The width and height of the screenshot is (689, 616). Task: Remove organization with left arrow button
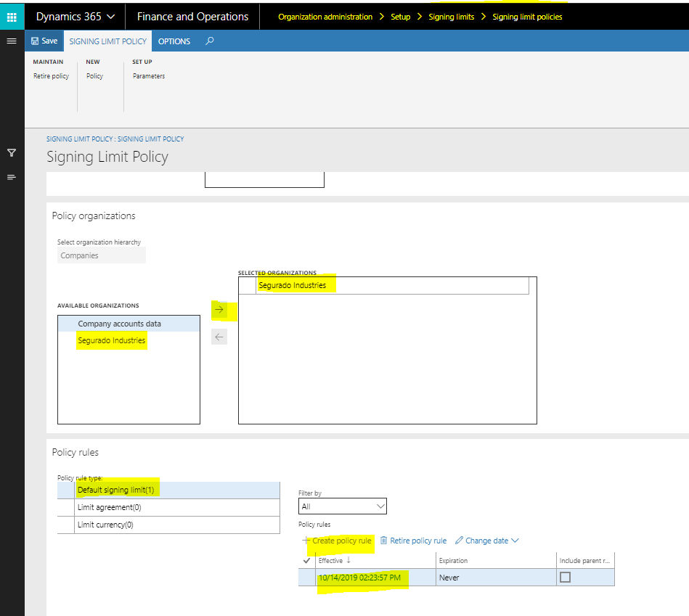[x=219, y=337]
